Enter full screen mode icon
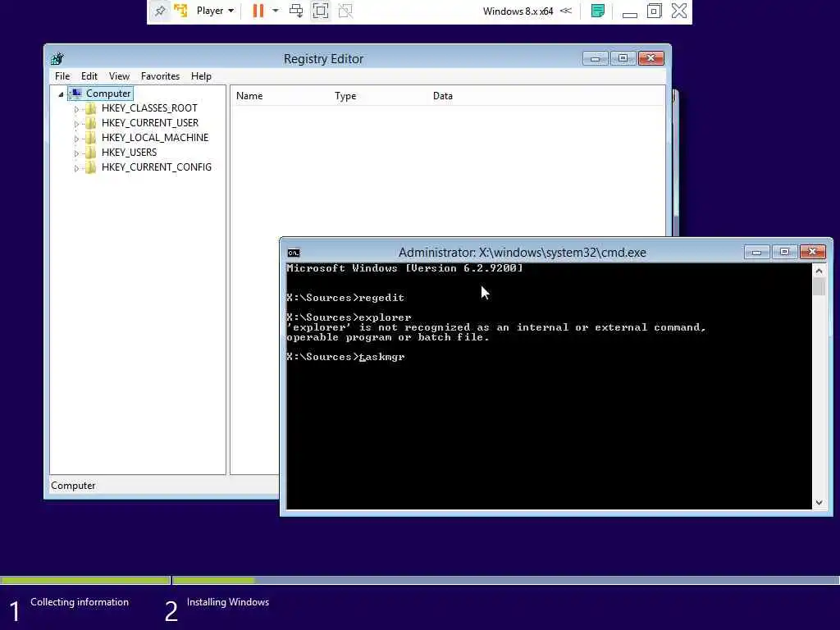Viewport: 840px width, 630px height. 321,11
